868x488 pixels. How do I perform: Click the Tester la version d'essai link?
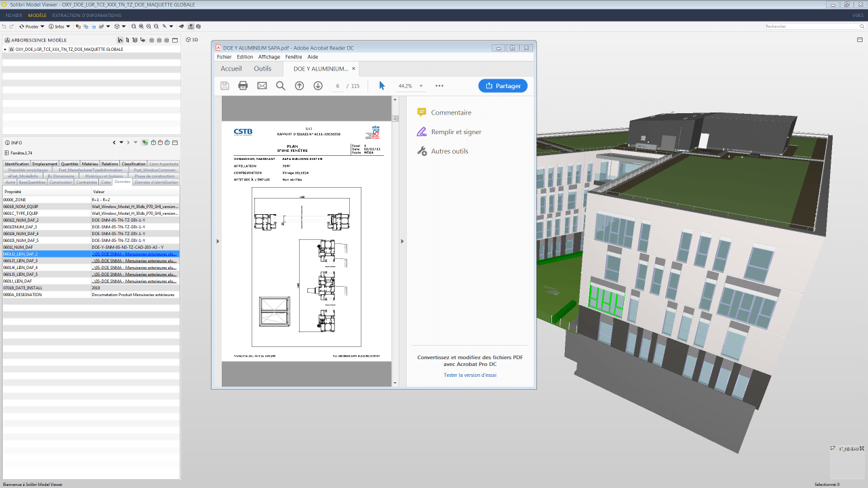(470, 375)
